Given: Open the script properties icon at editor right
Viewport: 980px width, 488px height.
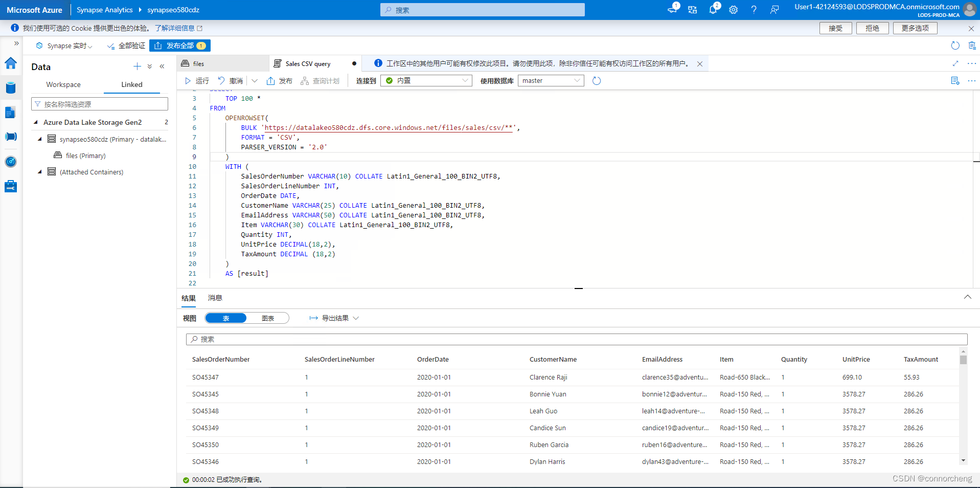Looking at the screenshot, I should pyautogui.click(x=955, y=81).
